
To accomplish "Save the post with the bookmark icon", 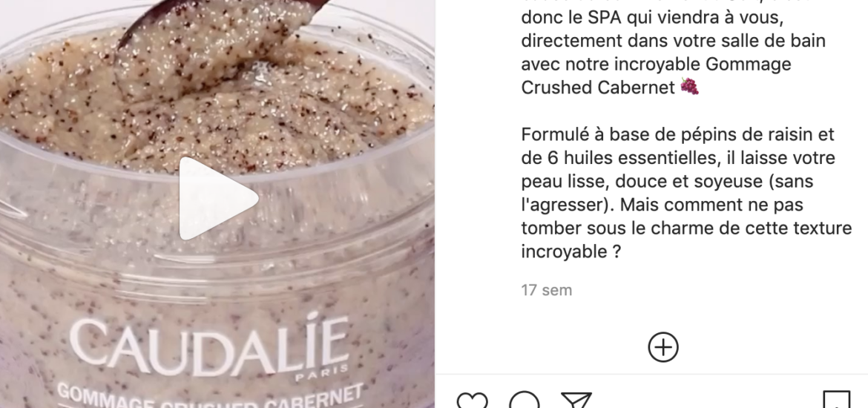I will tap(836, 401).
